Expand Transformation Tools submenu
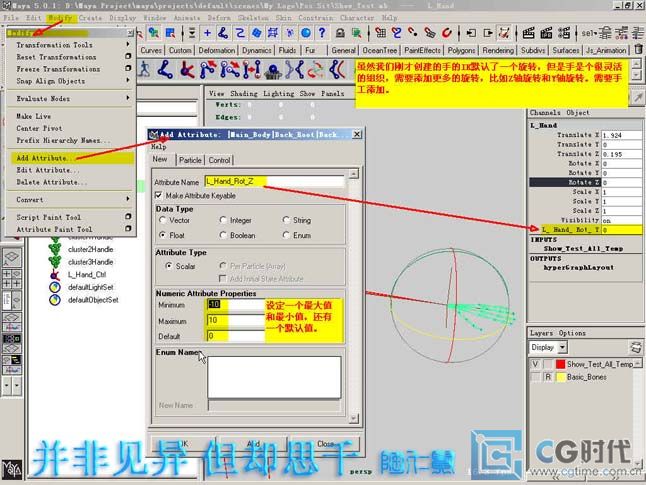The width and height of the screenshot is (646, 485). click(x=128, y=45)
